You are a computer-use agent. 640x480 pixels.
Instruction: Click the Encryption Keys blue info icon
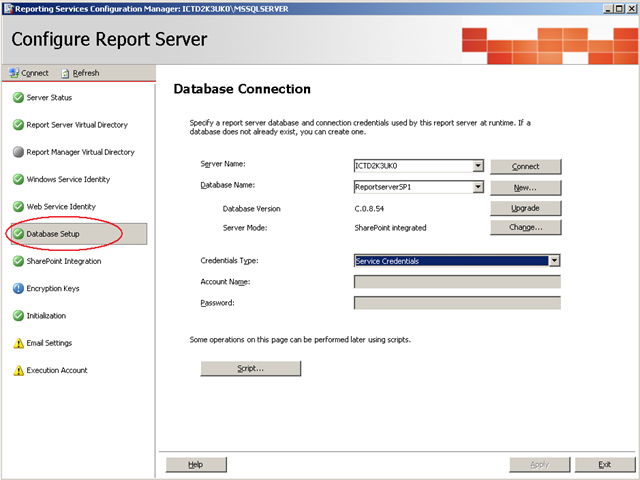coord(18,289)
